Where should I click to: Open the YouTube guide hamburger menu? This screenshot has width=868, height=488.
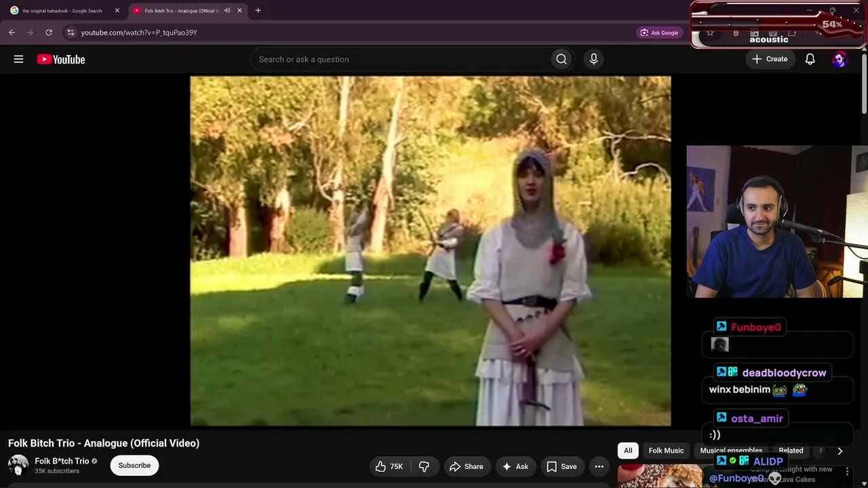coord(18,59)
